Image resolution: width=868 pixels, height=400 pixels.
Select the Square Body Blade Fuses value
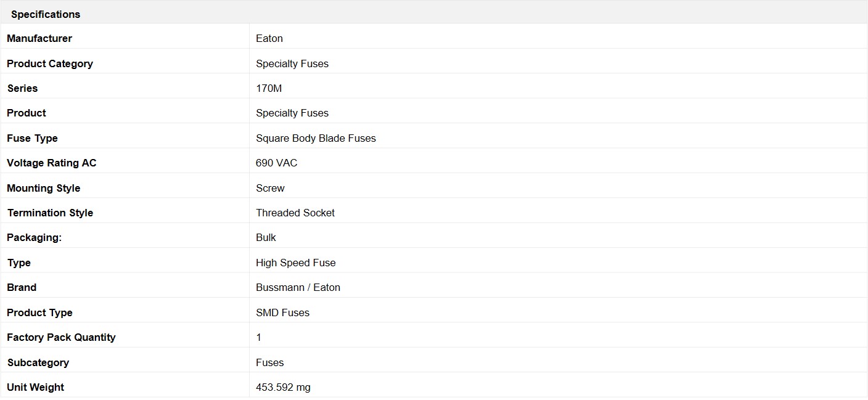click(x=316, y=138)
